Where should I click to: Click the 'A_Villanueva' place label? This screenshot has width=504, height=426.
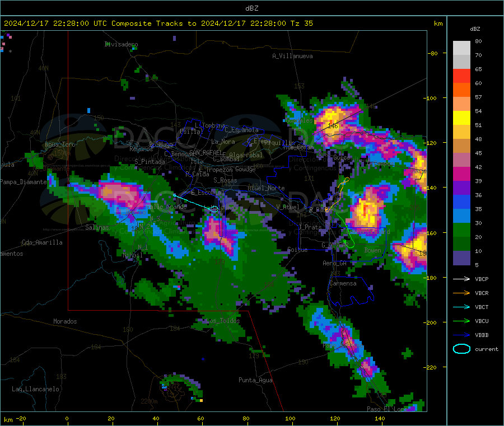pyautogui.click(x=292, y=56)
